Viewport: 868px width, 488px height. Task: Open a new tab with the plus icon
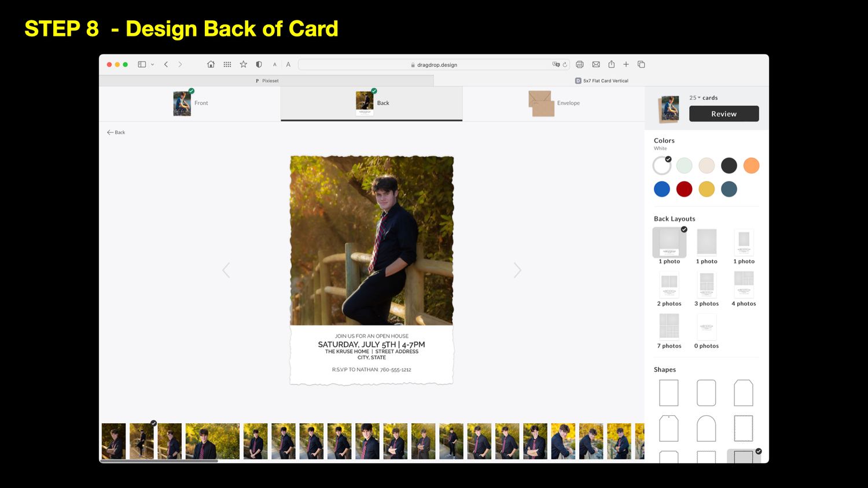coord(626,64)
